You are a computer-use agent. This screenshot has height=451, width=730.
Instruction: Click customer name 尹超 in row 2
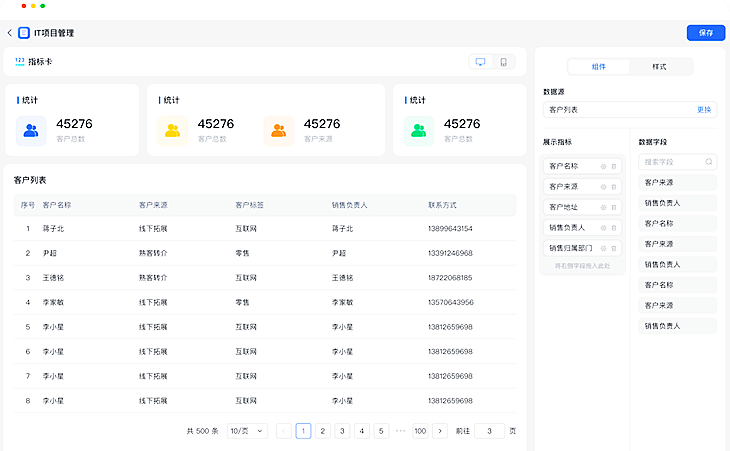click(50, 253)
